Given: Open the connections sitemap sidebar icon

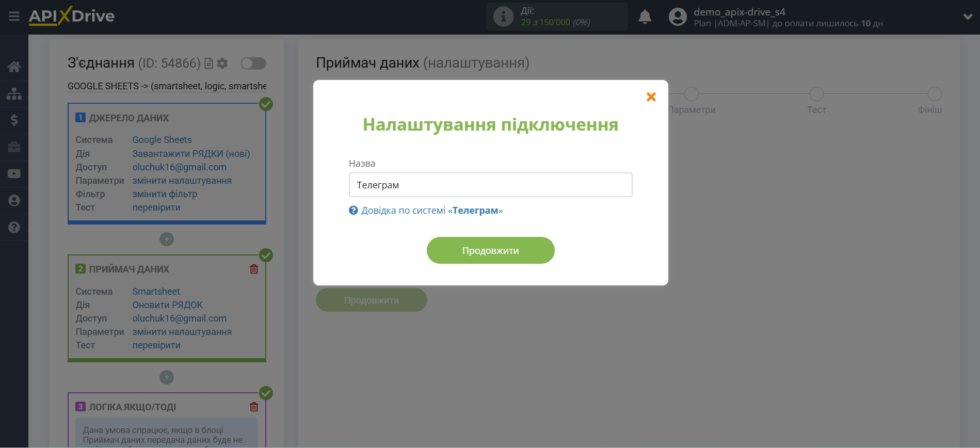Looking at the screenshot, I should [x=14, y=93].
